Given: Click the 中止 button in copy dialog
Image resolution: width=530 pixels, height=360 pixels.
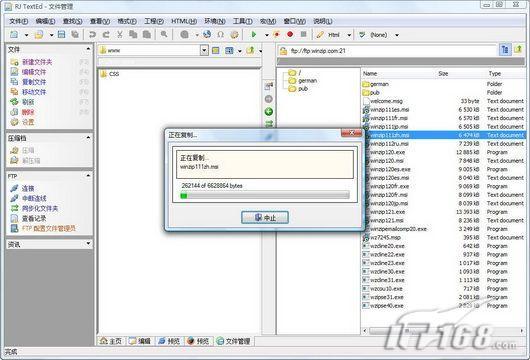Looking at the screenshot, I should coord(265,218).
